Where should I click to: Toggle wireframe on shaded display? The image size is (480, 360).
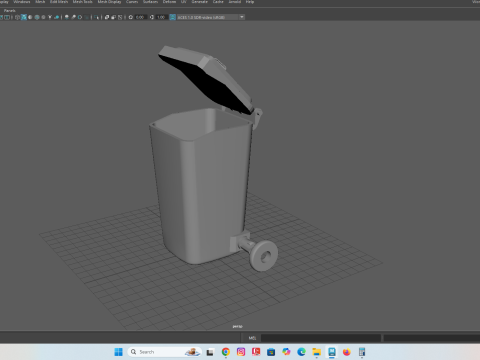(37, 17)
